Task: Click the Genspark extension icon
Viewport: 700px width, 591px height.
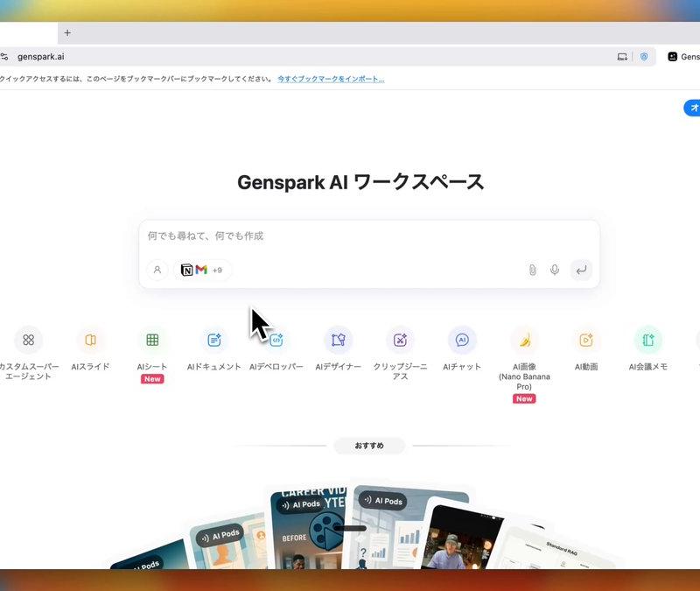Action: (x=672, y=57)
